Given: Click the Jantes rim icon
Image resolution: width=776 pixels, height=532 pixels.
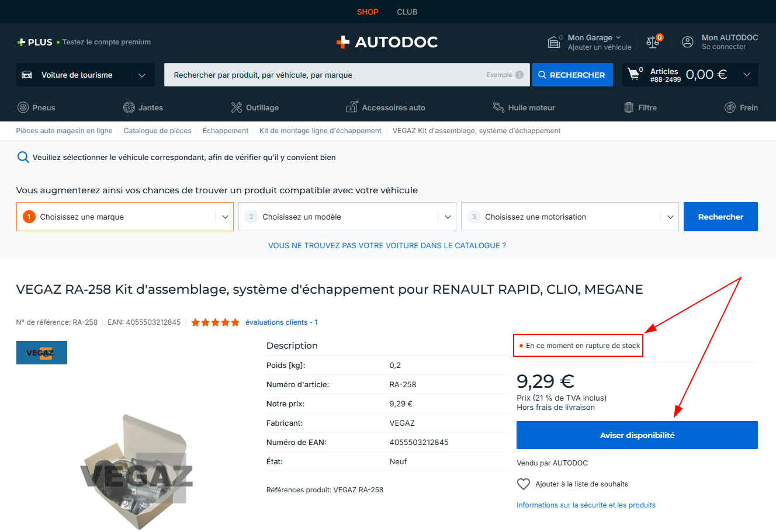Looking at the screenshot, I should 129,107.
